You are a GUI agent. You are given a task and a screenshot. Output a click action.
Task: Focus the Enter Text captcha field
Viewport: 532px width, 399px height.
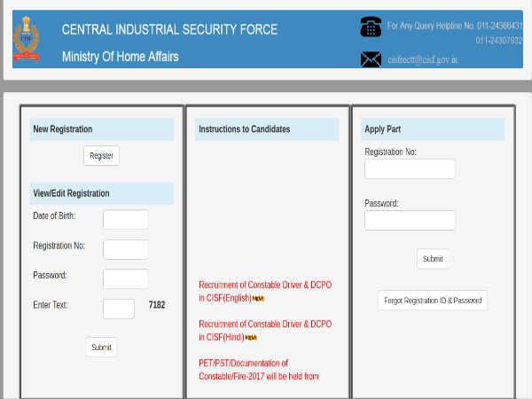(x=119, y=309)
